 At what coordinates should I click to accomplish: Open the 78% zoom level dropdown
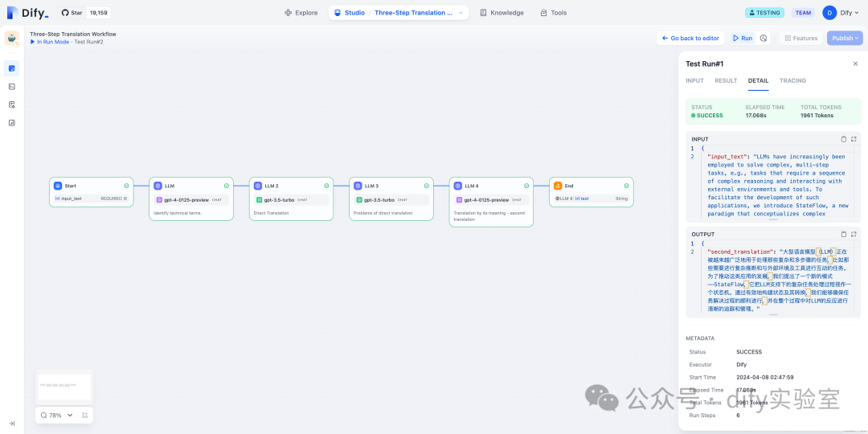click(x=56, y=416)
